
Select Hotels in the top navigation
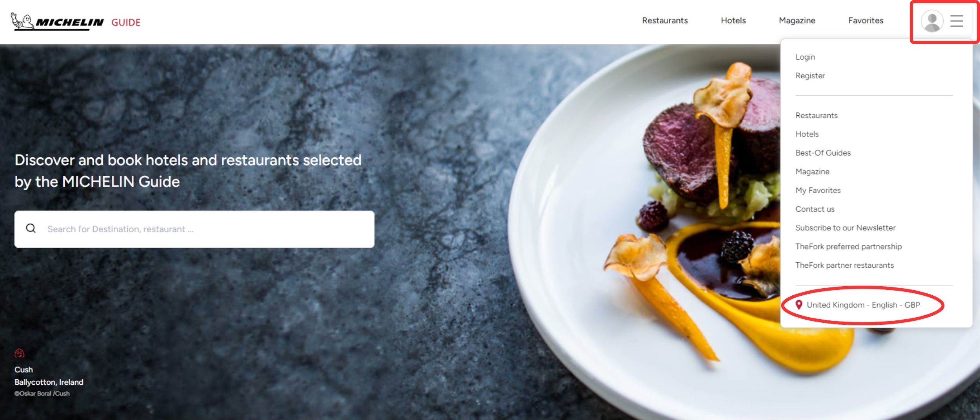point(733,20)
